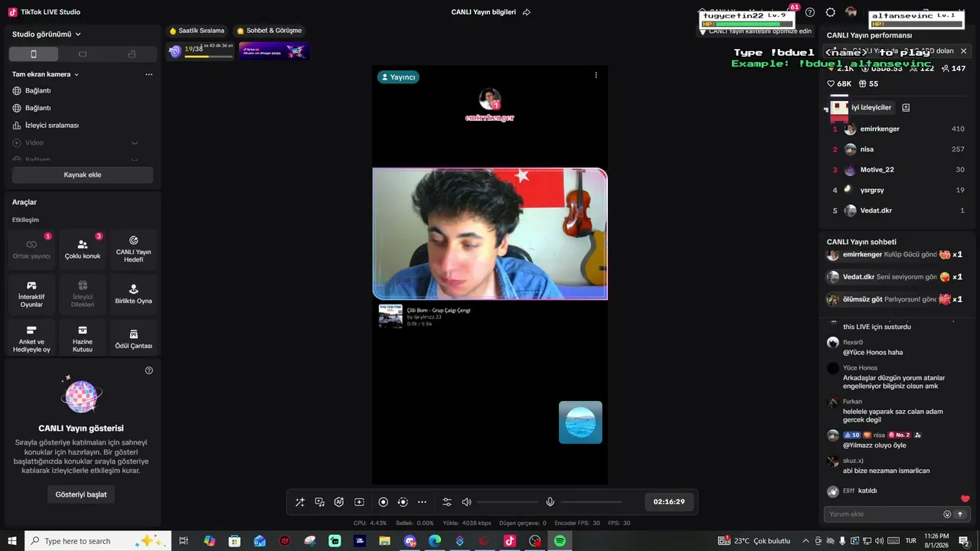980x551 pixels.
Task: Open the Sohbet & Görüşme tab
Action: pyautogui.click(x=269, y=31)
